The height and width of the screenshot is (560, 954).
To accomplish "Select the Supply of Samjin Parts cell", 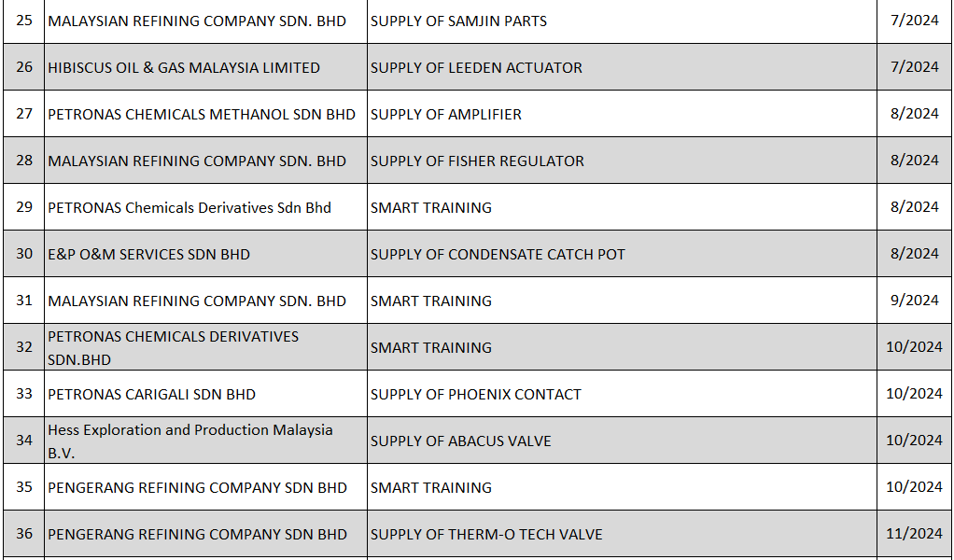I will pyautogui.click(x=458, y=21).
